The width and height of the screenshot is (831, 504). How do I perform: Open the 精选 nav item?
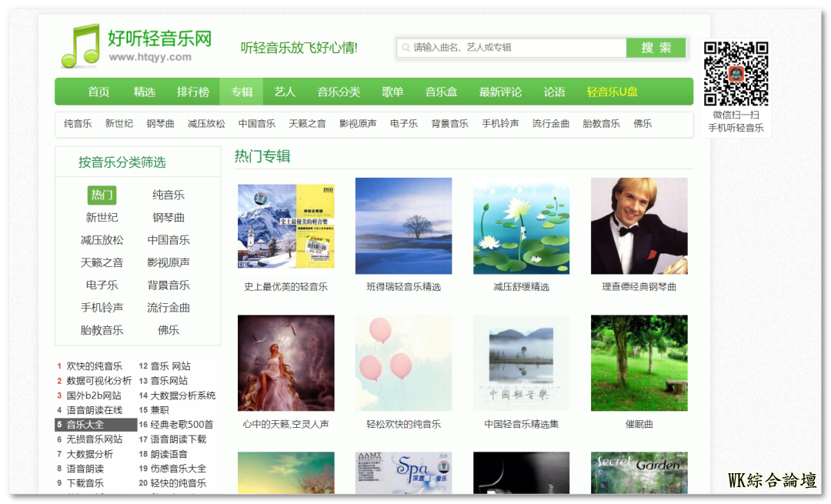(144, 92)
